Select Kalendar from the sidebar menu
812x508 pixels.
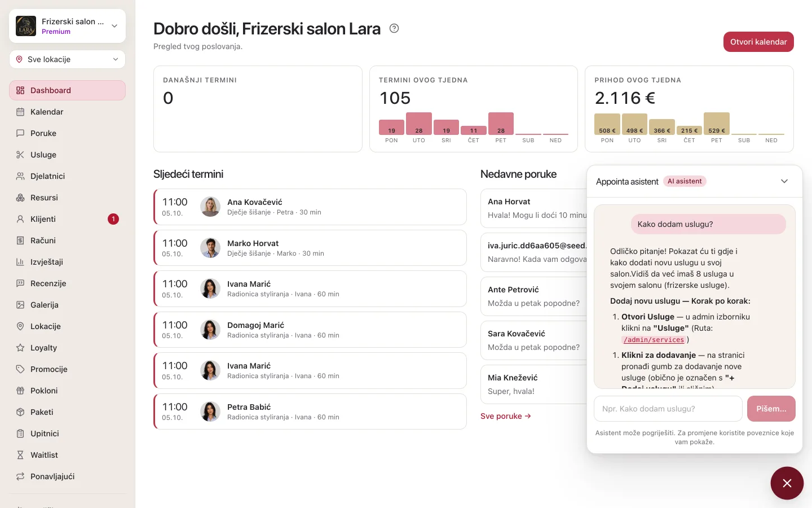point(67,112)
